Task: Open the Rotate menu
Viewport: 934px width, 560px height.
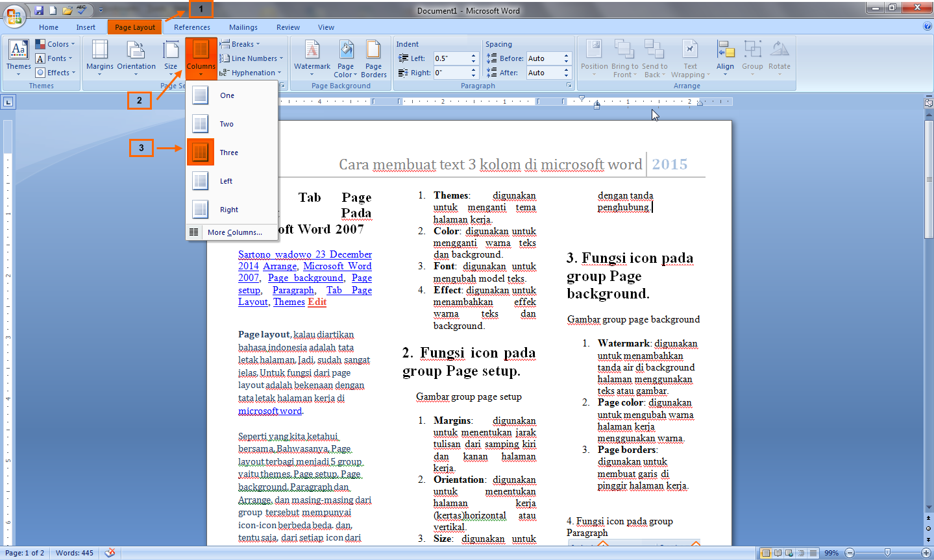Action: point(780,58)
